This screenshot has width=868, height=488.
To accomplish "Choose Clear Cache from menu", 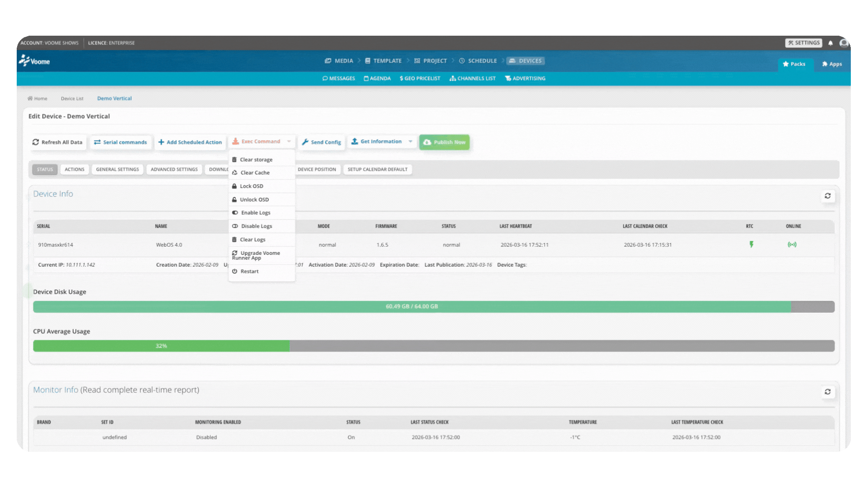I will click(255, 173).
